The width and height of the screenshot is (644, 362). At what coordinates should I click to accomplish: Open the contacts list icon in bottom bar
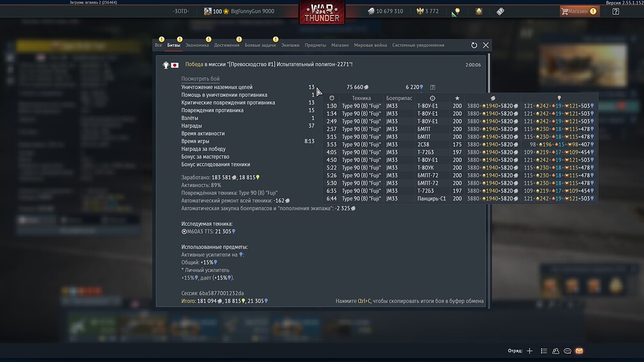click(x=544, y=351)
